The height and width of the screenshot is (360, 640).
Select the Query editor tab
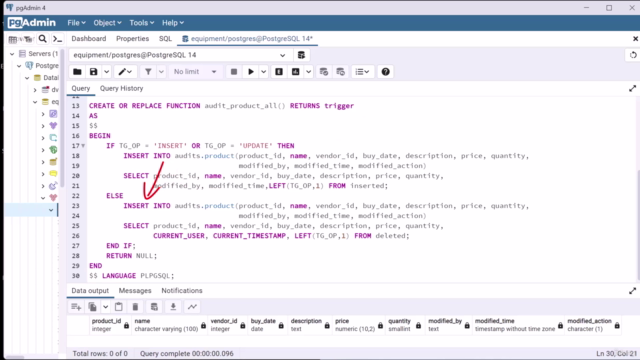80,89
